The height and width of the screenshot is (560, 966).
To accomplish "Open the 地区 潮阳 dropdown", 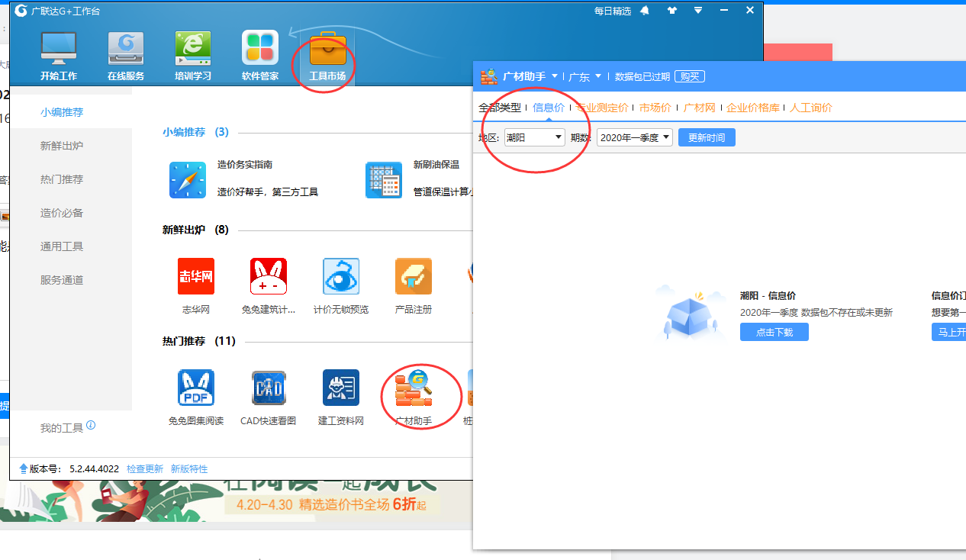I will pyautogui.click(x=534, y=137).
